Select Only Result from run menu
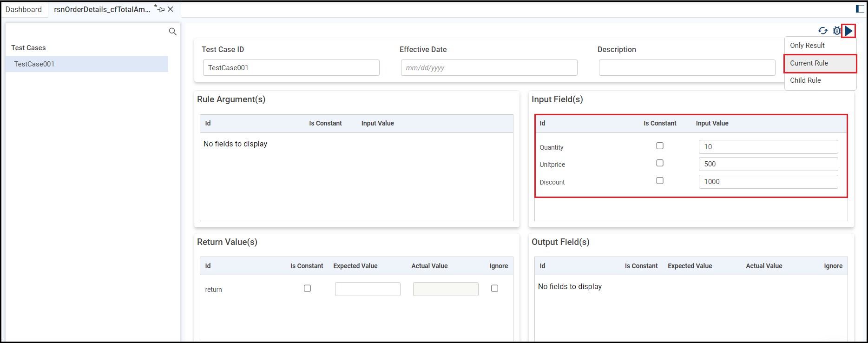The image size is (868, 343). click(807, 46)
